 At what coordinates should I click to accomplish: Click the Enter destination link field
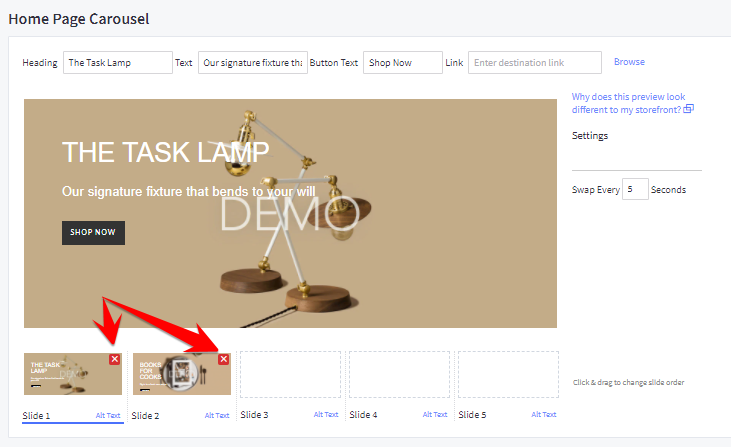point(535,62)
